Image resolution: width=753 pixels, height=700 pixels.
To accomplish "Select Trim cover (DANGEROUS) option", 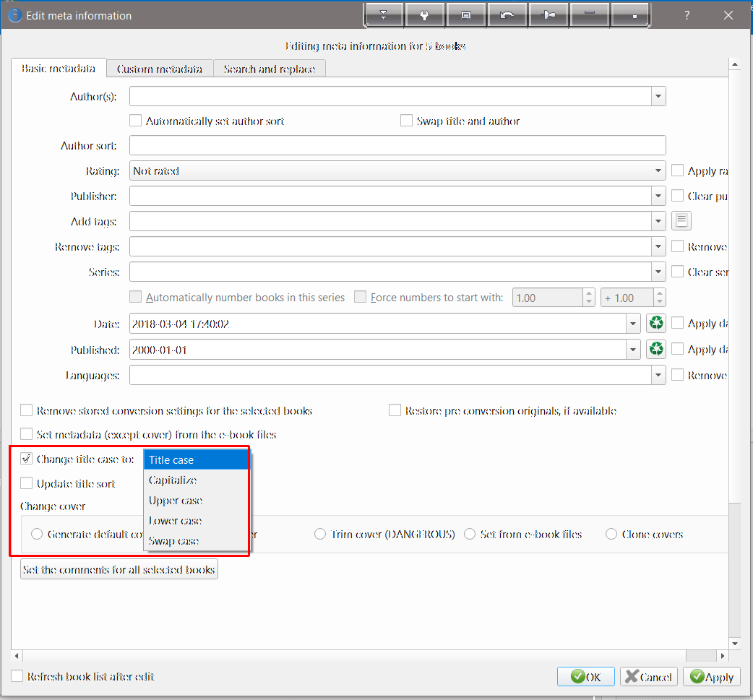I will point(320,534).
